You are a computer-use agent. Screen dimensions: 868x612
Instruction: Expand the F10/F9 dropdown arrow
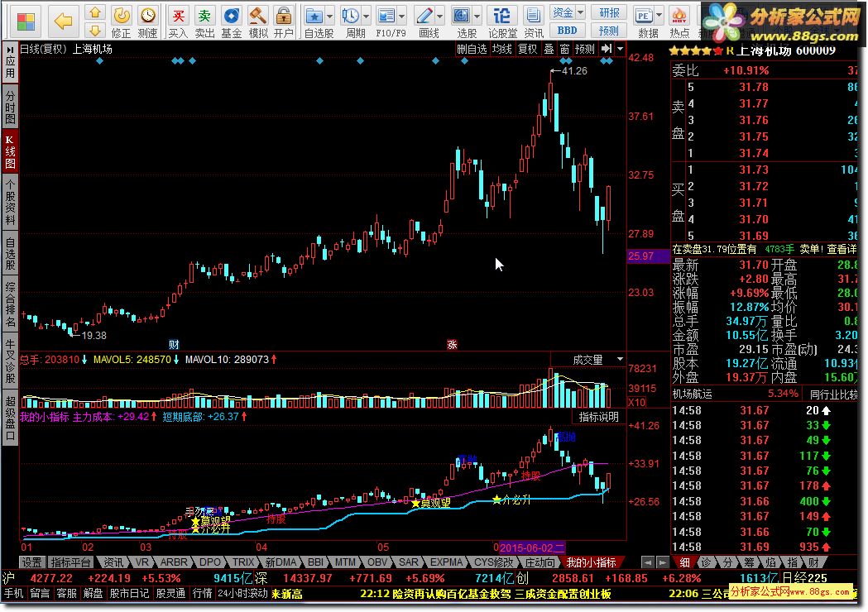pyautogui.click(x=402, y=16)
